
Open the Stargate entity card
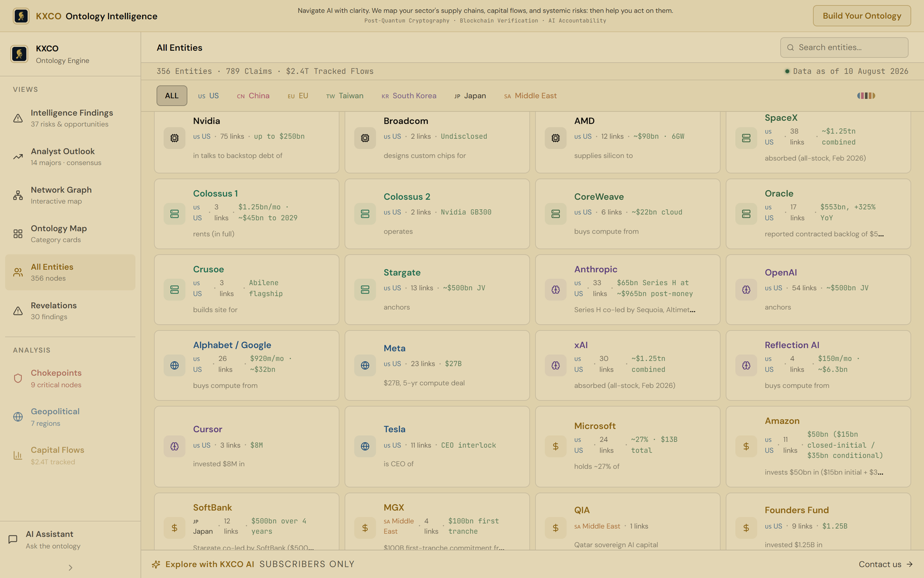click(437, 290)
